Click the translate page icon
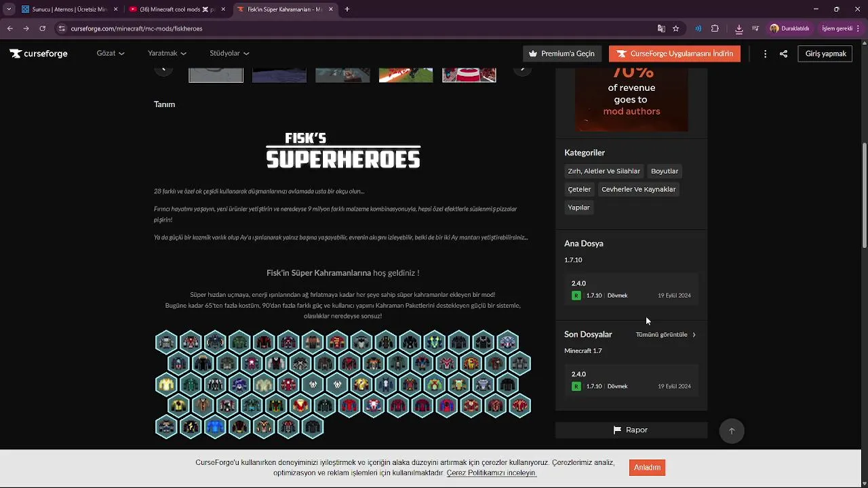 (661, 28)
